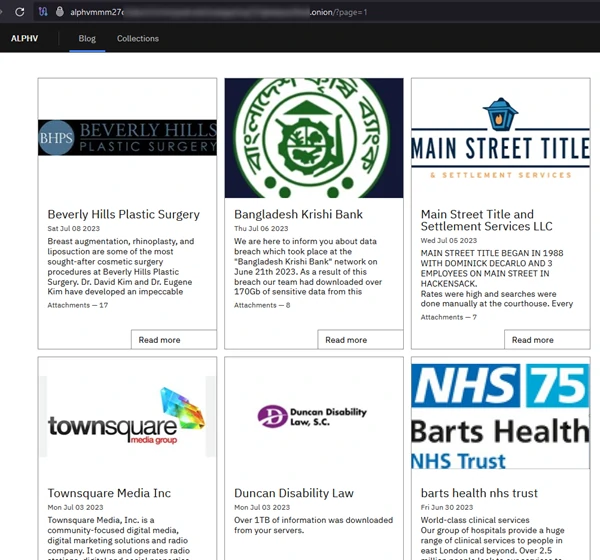Image resolution: width=600 pixels, height=560 pixels.
Task: Open Duncan Disability Law logo image
Action: (312, 416)
